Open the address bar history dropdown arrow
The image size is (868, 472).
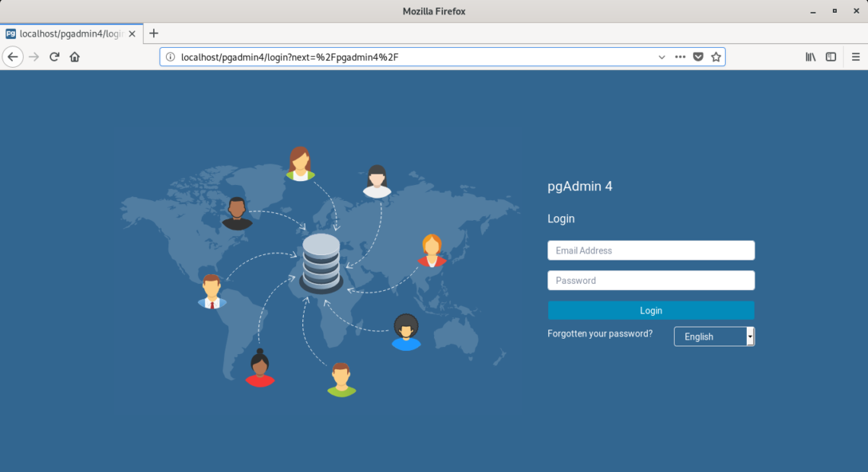tap(662, 57)
